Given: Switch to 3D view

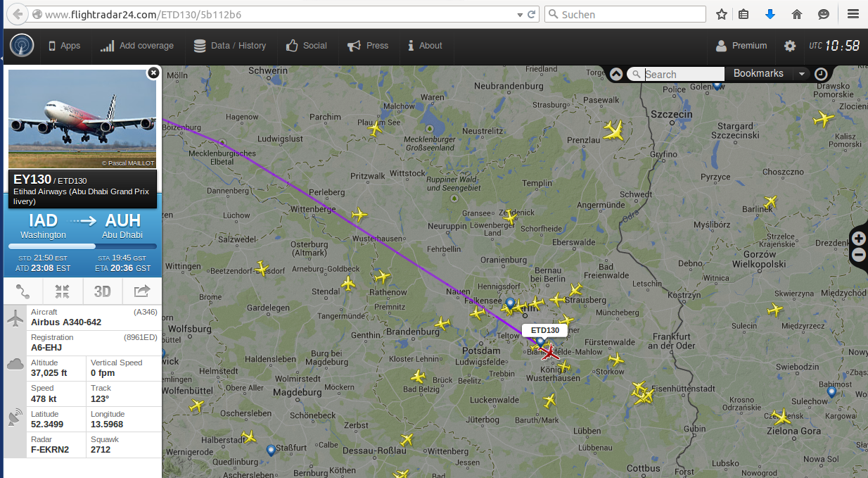Looking at the screenshot, I should coord(103,291).
